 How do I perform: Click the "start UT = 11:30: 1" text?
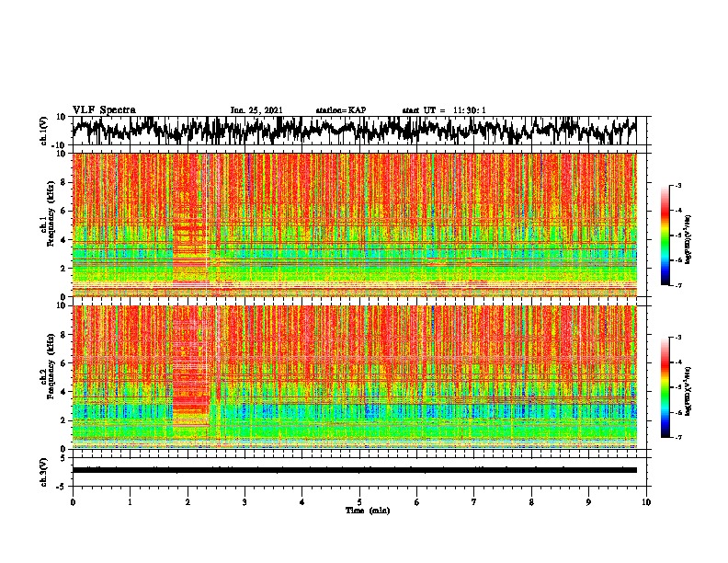(444, 110)
